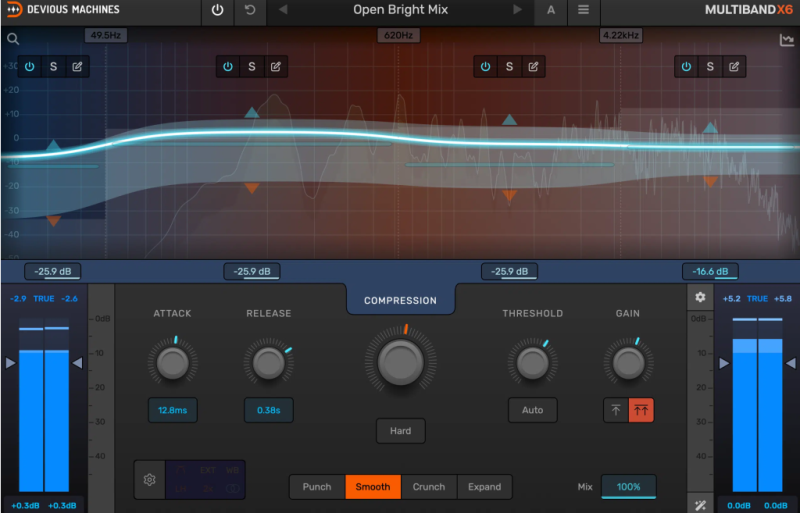This screenshot has width=800, height=513.
Task: Click the magic wand icon below output scale
Action: click(700, 505)
